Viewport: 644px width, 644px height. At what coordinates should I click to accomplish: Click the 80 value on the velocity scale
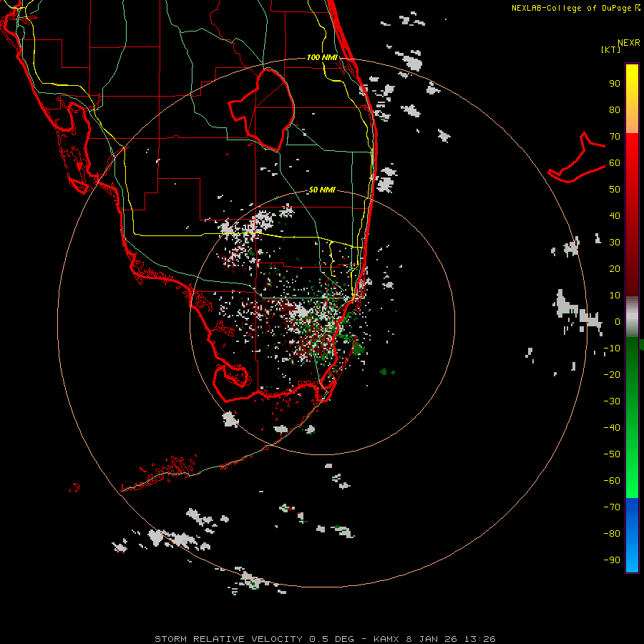point(615,110)
